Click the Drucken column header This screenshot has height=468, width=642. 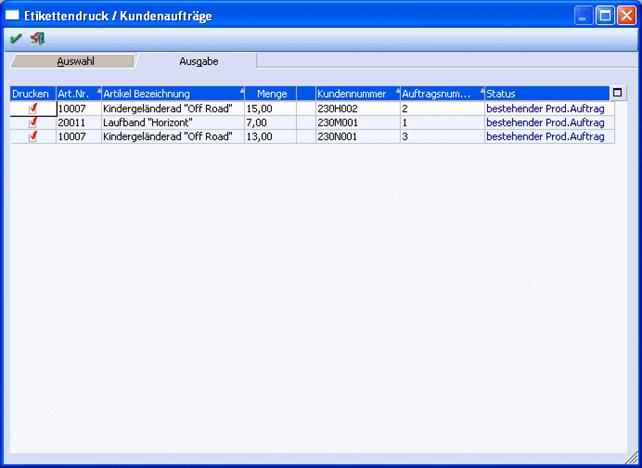pyautogui.click(x=30, y=94)
